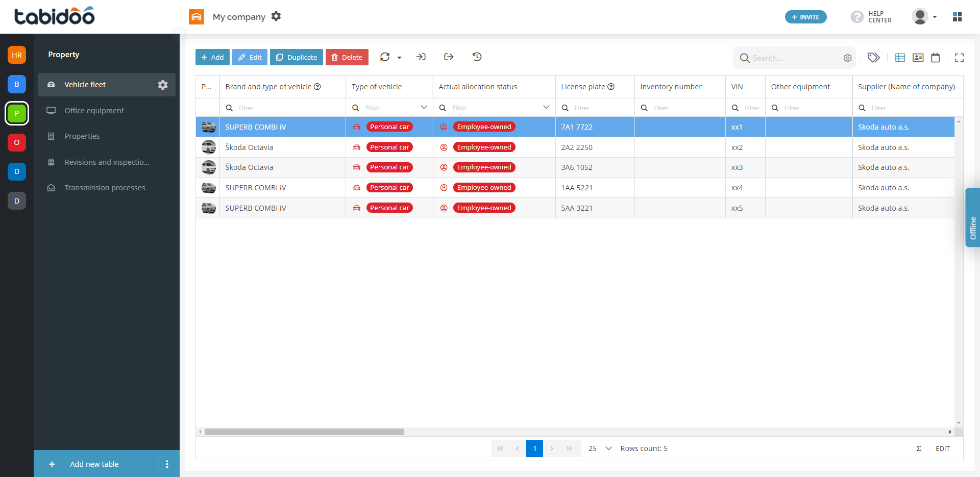Select the green P workspace
The width and height of the screenshot is (980, 477).
(17, 113)
